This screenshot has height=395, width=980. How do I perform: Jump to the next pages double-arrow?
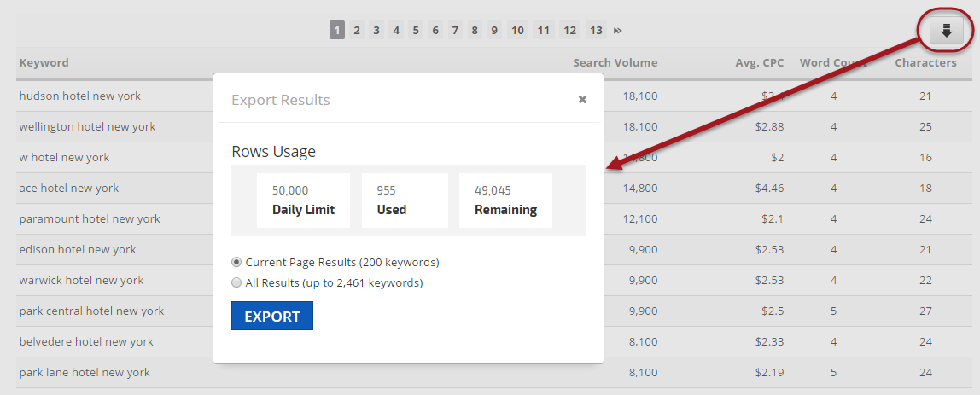[x=617, y=31]
